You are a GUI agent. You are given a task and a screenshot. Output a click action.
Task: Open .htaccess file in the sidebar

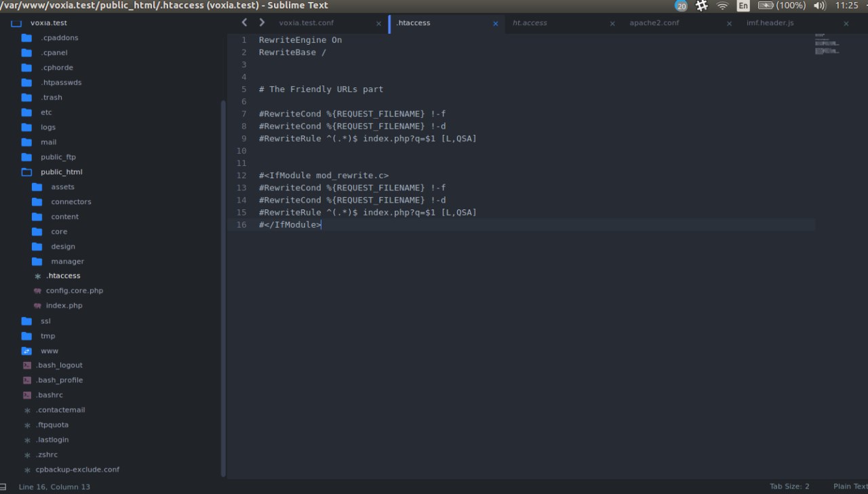(x=63, y=276)
